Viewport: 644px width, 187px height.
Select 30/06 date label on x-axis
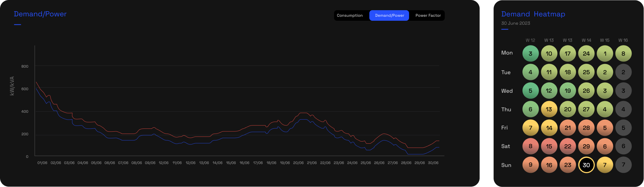click(433, 163)
